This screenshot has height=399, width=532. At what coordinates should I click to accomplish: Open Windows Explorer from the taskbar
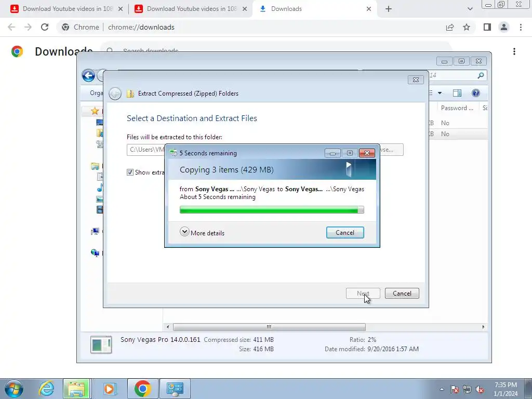(76, 389)
